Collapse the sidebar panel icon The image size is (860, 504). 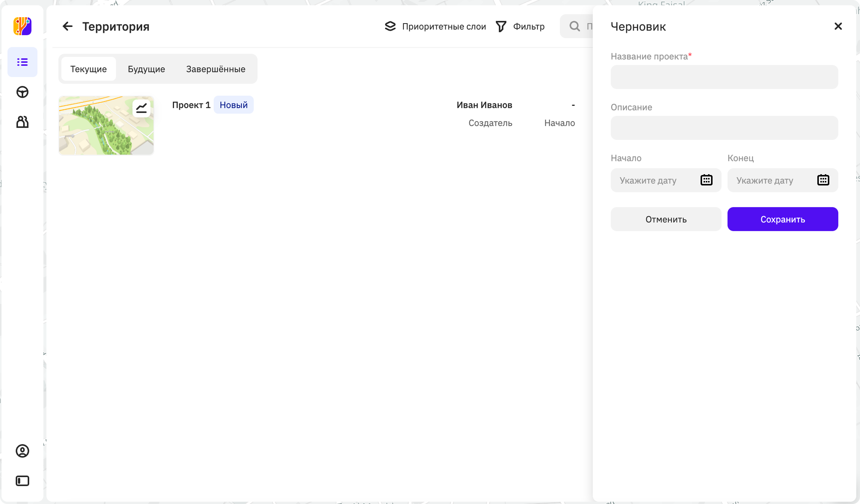[x=22, y=481]
